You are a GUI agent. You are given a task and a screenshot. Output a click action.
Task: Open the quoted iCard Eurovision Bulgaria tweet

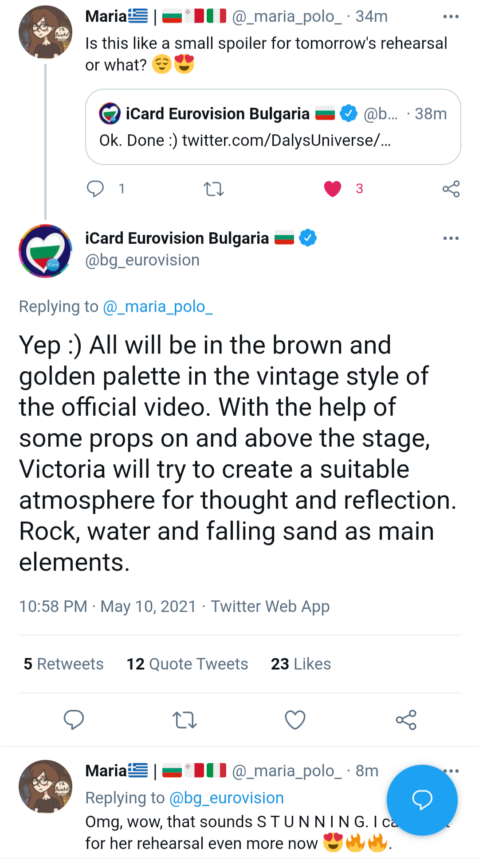[273, 127]
